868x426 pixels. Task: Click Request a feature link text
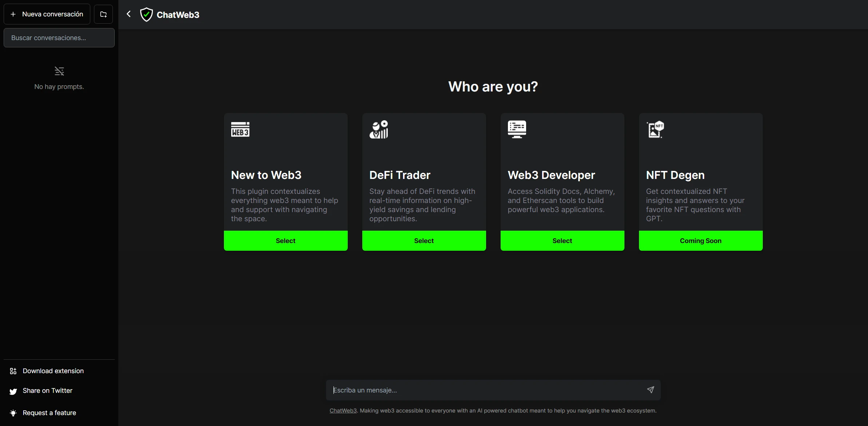(49, 413)
